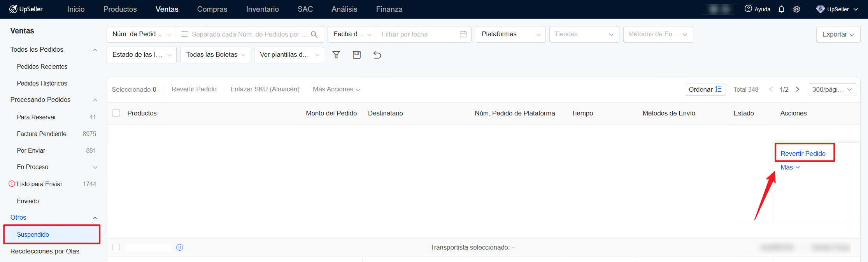Click Revertir Pedido link in Acciones column
This screenshot has height=262, width=868.
pyautogui.click(x=803, y=154)
